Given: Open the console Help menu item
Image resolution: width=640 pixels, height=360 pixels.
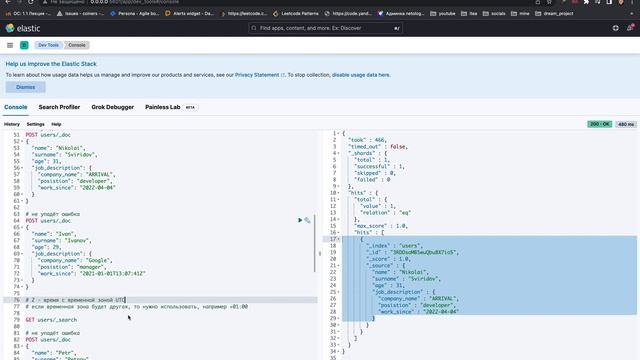Looking at the screenshot, I should click(x=56, y=124).
